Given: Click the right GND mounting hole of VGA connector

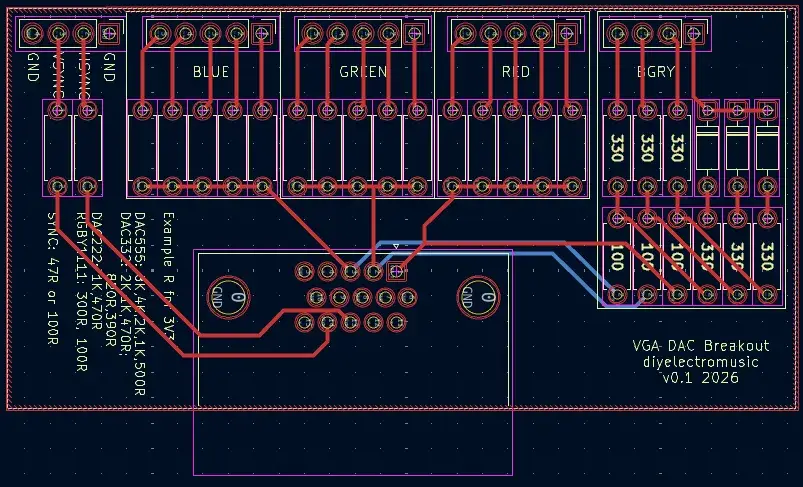Looking at the screenshot, I should click(x=478, y=297).
